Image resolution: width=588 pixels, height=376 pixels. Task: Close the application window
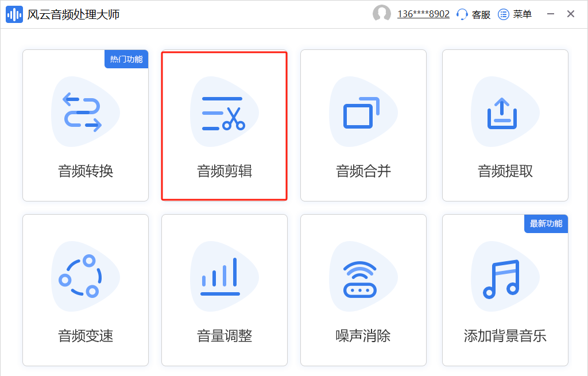pyautogui.click(x=571, y=14)
